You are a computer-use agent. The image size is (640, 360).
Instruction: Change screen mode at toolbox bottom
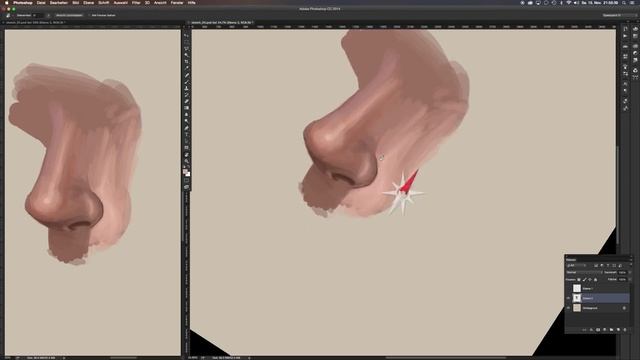[187, 187]
